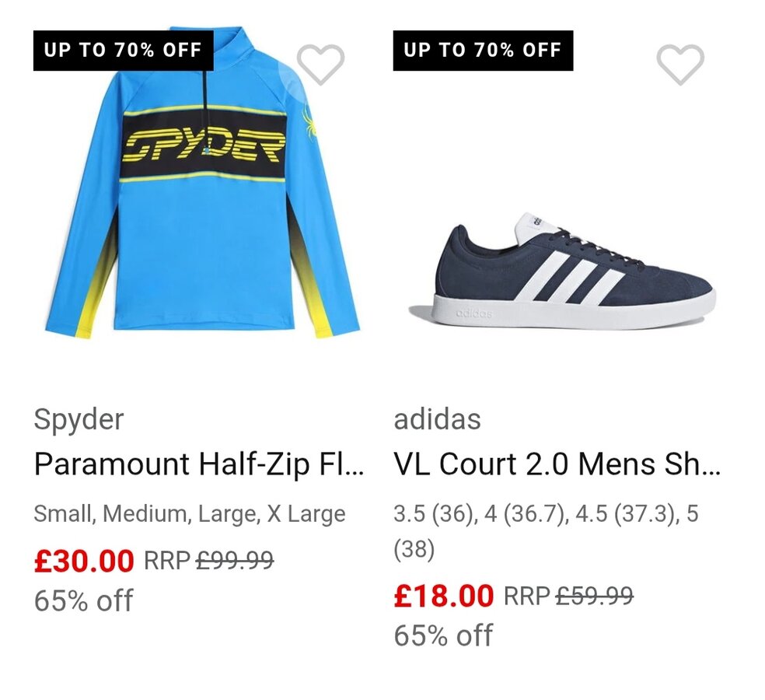Favorite the Spyder Paramount Half-Zip fleece
Viewport: 765px width, 700px height.
320,64
